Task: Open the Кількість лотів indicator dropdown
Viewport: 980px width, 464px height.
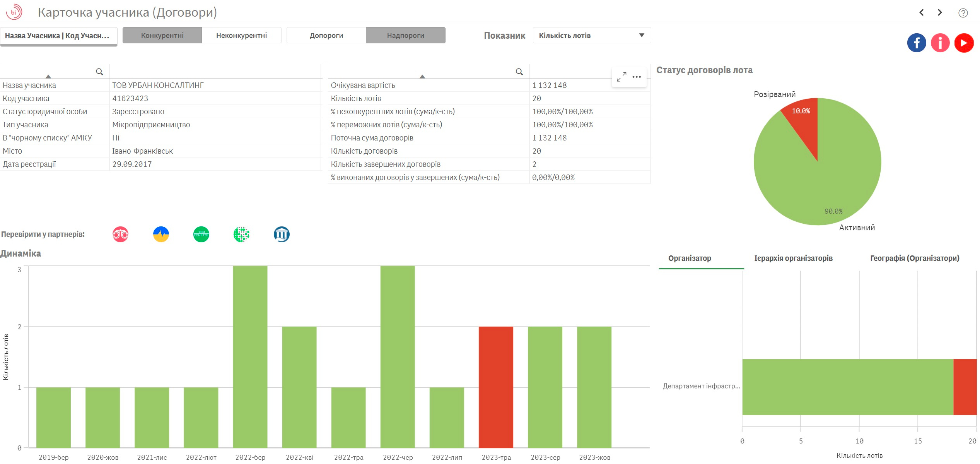Action: [591, 35]
